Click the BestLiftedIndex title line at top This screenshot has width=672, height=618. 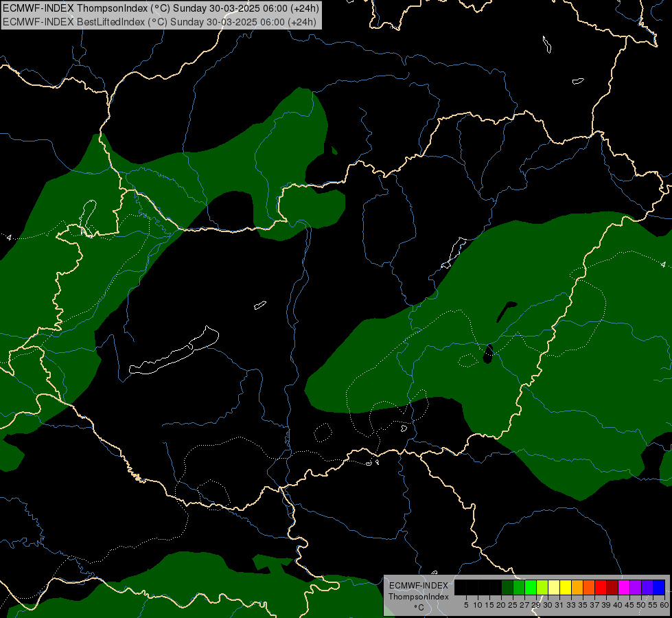(159, 22)
